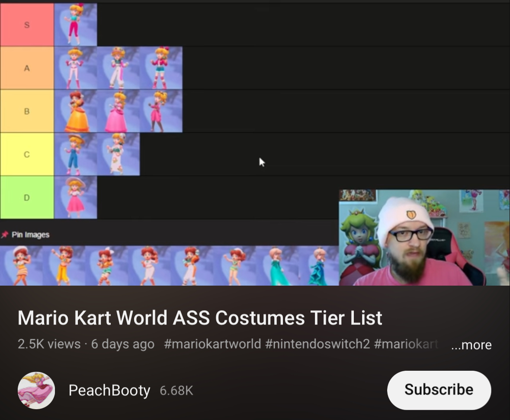
Task: Click the red pin icon beside Pin Images
Action: pos(5,235)
